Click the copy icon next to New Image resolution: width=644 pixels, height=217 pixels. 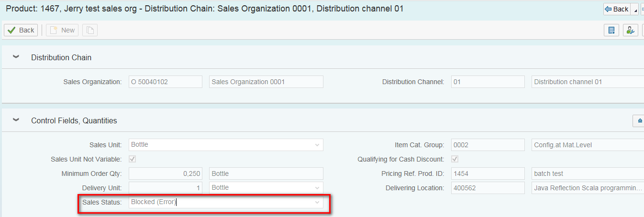click(90, 30)
